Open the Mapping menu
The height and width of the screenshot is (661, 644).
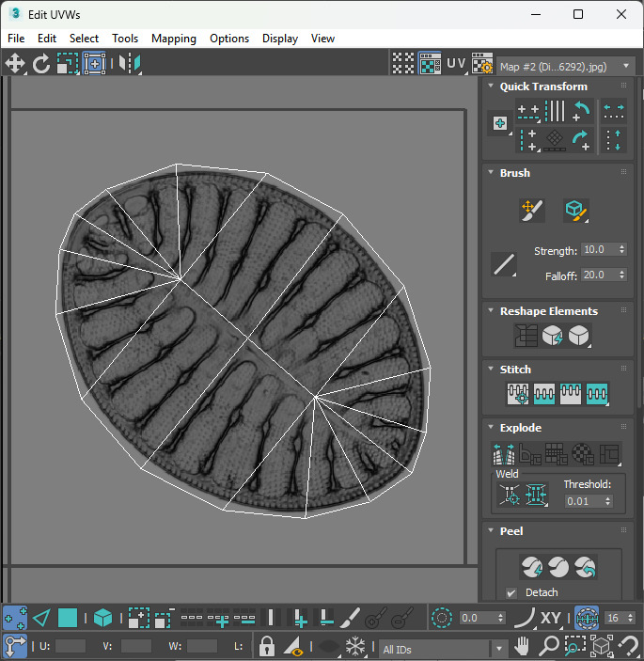click(174, 39)
